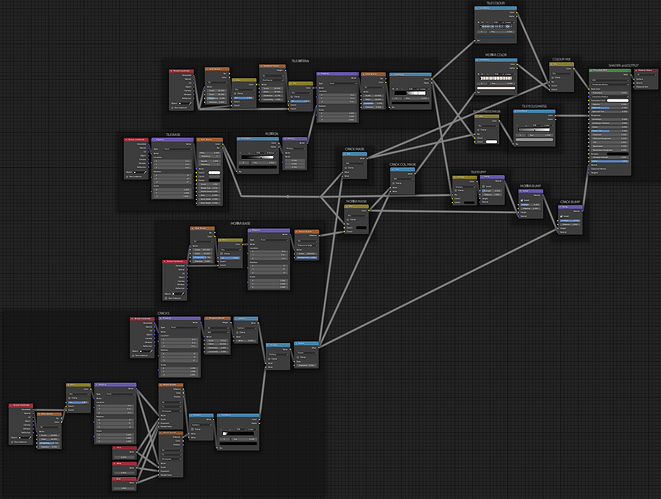The height and width of the screenshot is (499, 661).
Task: Click the MORTAR COLOR ramp gradient bar
Action: [496, 78]
